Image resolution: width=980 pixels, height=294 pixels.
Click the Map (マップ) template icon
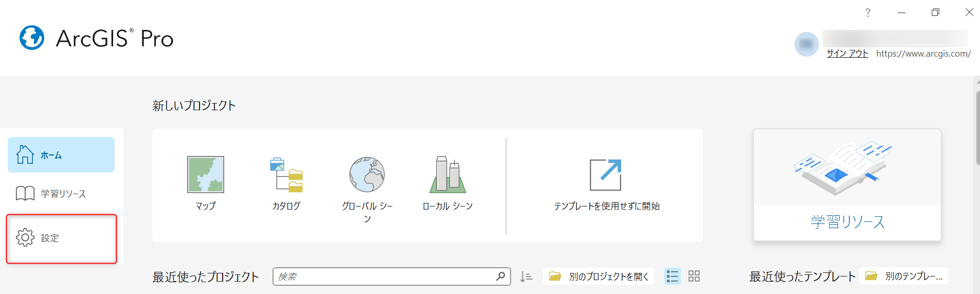click(x=205, y=175)
